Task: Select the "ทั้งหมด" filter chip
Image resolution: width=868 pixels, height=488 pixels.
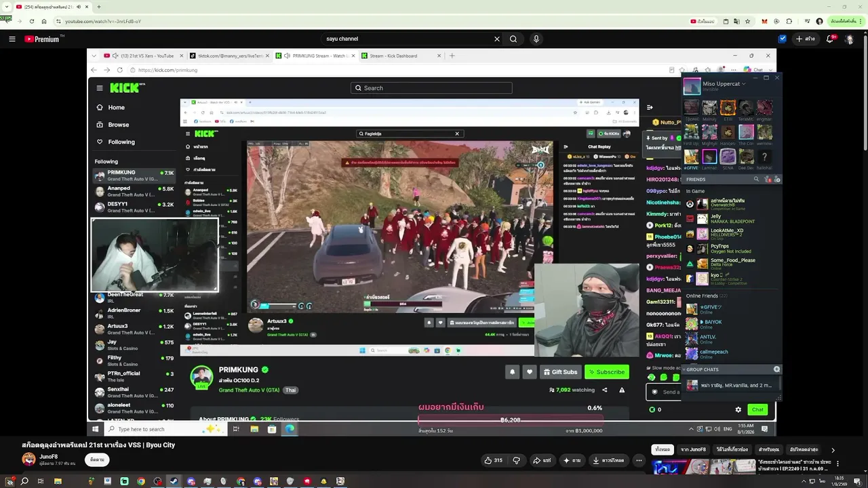Action: (x=662, y=449)
